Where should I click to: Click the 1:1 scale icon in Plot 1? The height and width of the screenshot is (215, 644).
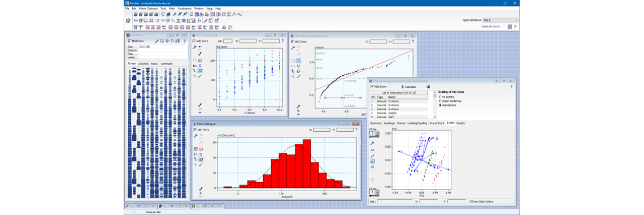pos(195,66)
